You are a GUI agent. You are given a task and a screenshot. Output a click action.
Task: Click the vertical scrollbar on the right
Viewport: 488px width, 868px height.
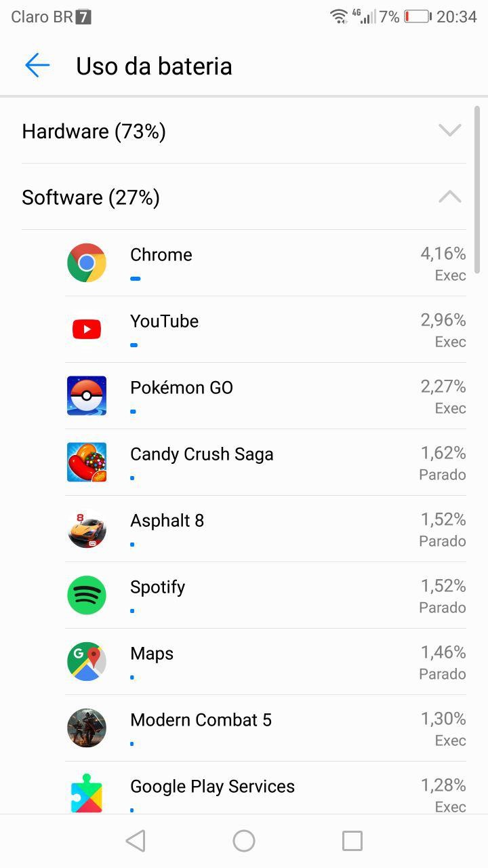[477, 190]
